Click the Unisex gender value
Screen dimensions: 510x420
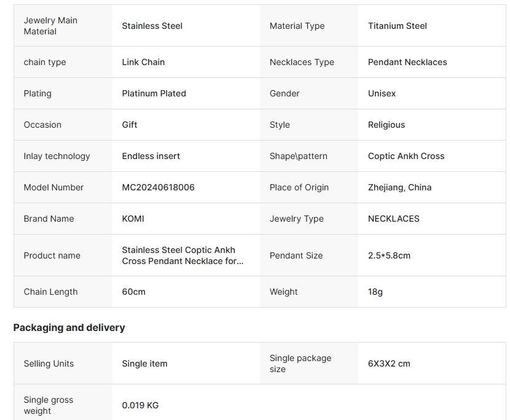[x=382, y=93]
